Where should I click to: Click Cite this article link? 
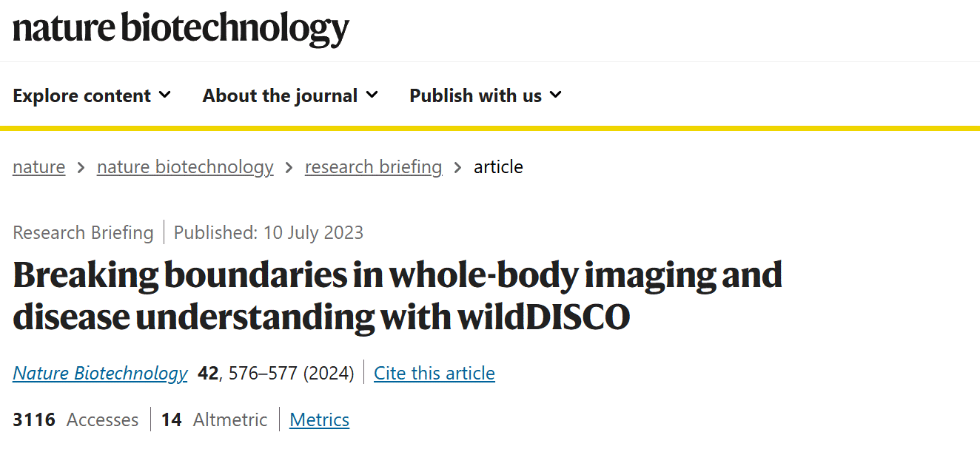point(434,373)
